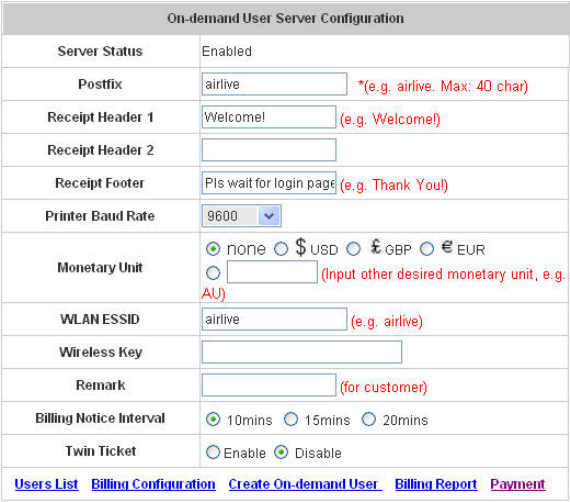570x502 pixels.
Task: Disable the Twin Ticket option
Action: click(x=281, y=452)
